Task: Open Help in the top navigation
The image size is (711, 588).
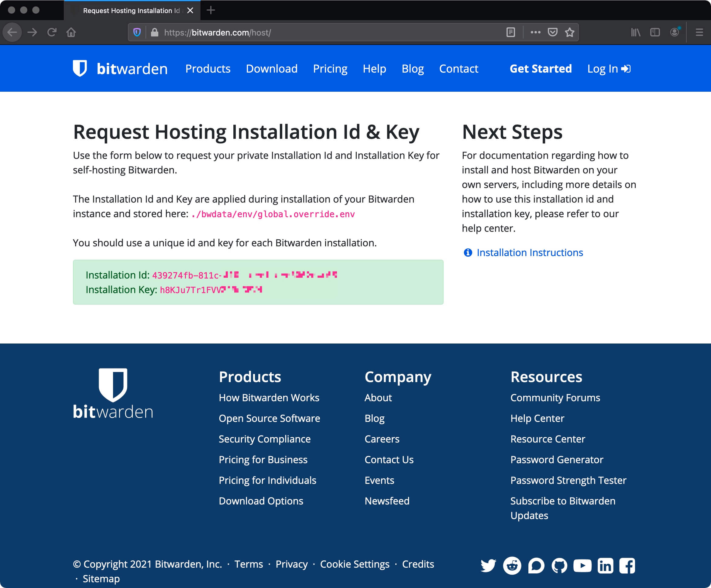Action: (x=374, y=69)
